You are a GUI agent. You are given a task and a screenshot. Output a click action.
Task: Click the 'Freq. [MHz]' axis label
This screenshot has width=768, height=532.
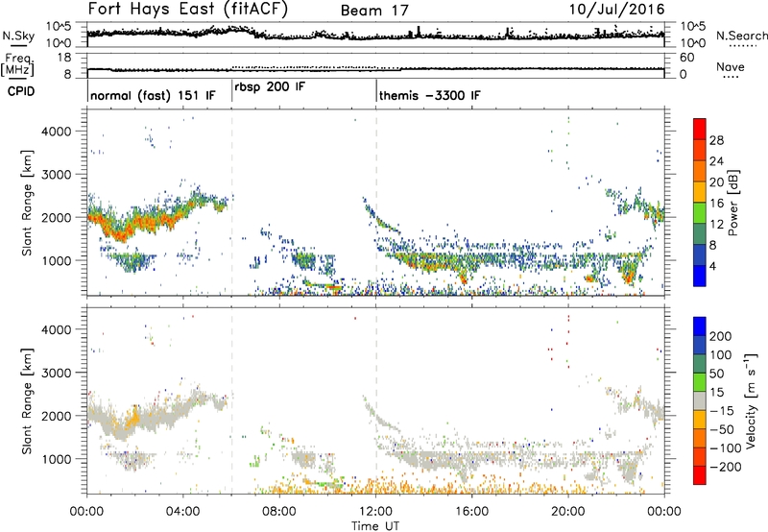(x=17, y=64)
